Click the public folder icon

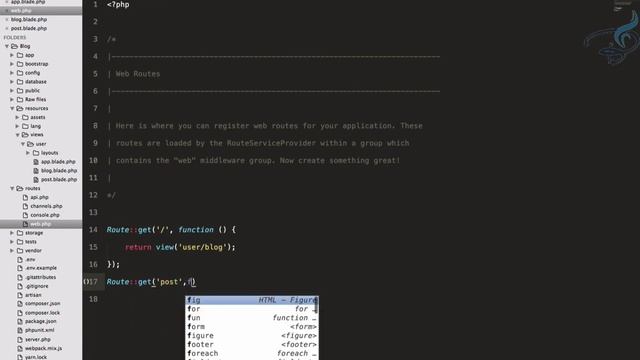(20, 91)
